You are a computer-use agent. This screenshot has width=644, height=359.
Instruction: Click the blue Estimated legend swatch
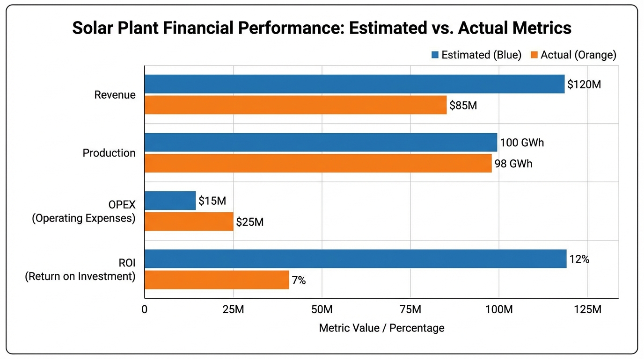point(435,55)
